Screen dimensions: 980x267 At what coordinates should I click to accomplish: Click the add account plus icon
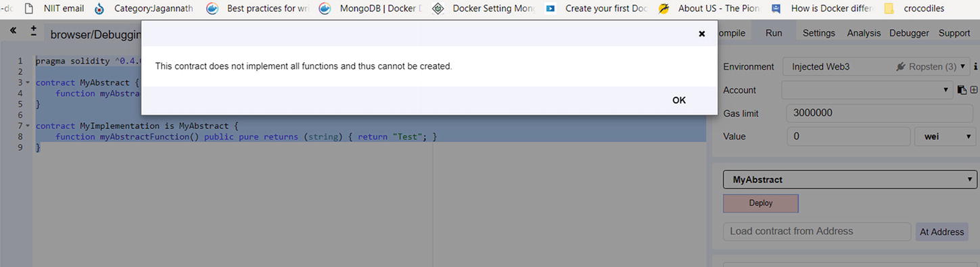(974, 90)
